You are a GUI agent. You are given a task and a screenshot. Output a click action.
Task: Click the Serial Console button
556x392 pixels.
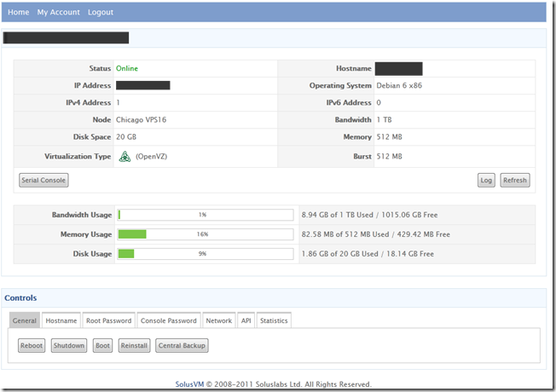coord(43,180)
